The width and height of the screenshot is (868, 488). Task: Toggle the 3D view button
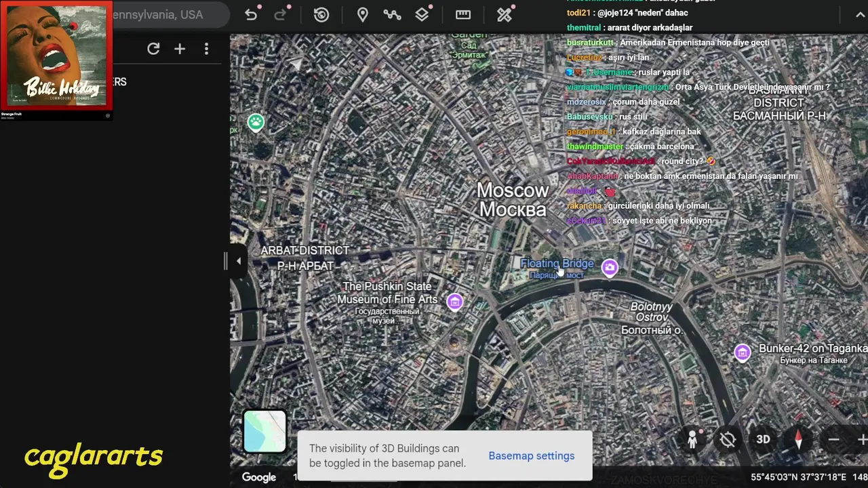point(763,440)
